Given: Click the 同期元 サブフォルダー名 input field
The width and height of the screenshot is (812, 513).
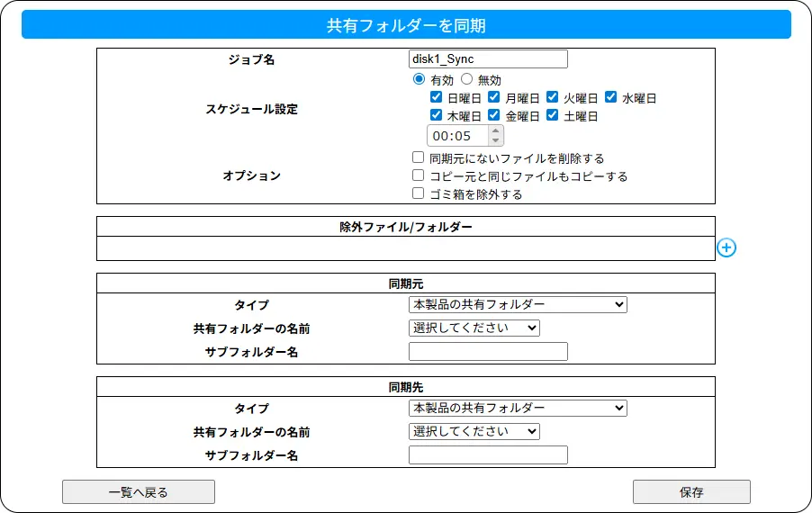Looking at the screenshot, I should click(488, 352).
